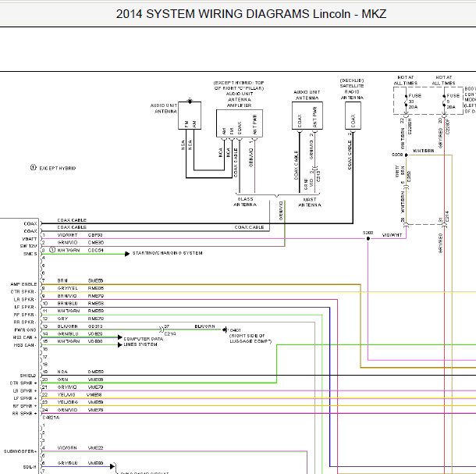Click the 'BRN/VIO' wire color at pin 9

click(67, 296)
